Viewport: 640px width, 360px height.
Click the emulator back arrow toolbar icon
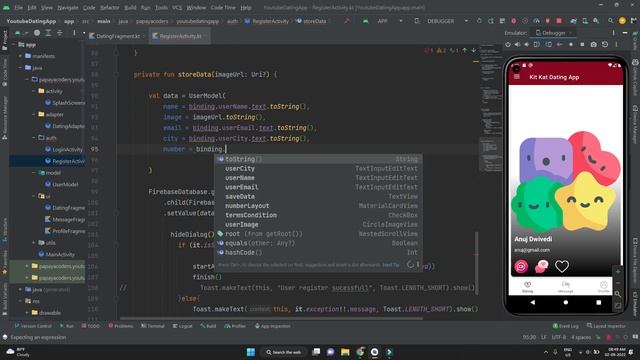click(x=560, y=44)
